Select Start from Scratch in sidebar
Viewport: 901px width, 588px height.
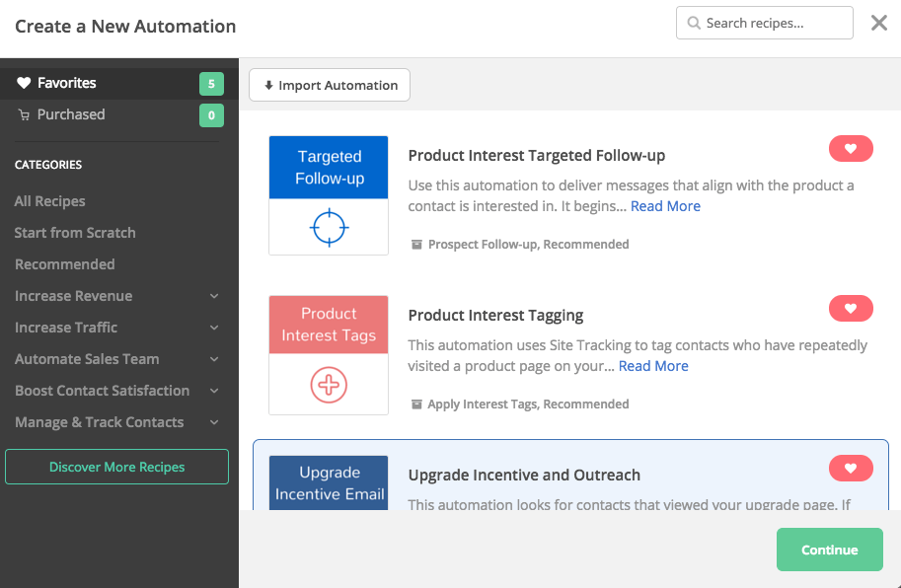(75, 233)
